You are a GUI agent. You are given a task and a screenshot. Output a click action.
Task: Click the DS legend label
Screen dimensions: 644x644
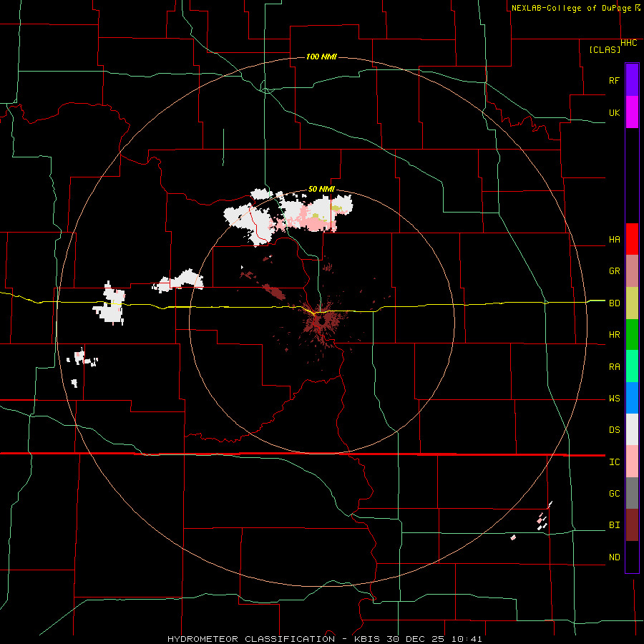pyautogui.click(x=614, y=430)
